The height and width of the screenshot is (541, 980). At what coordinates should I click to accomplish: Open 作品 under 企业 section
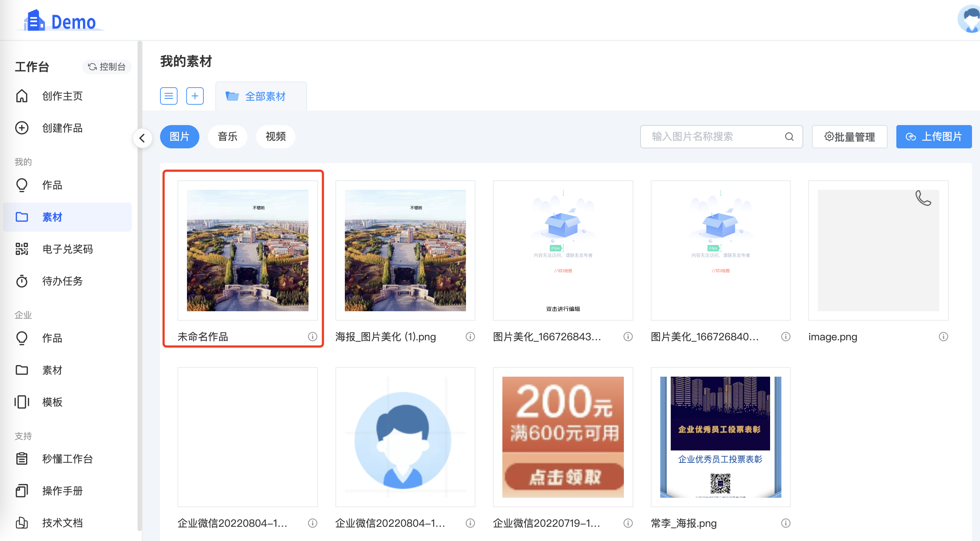point(52,338)
